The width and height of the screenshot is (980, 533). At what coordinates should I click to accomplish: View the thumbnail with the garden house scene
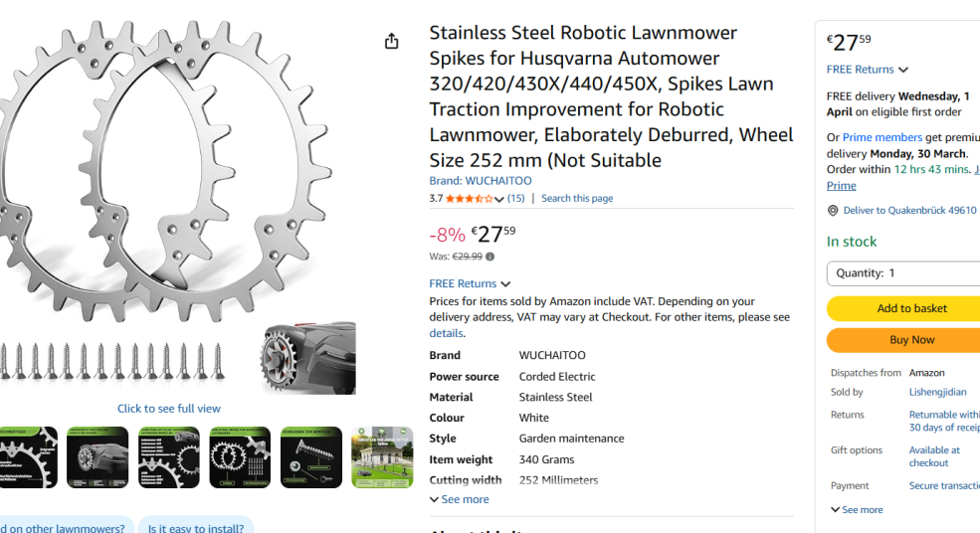[382, 457]
